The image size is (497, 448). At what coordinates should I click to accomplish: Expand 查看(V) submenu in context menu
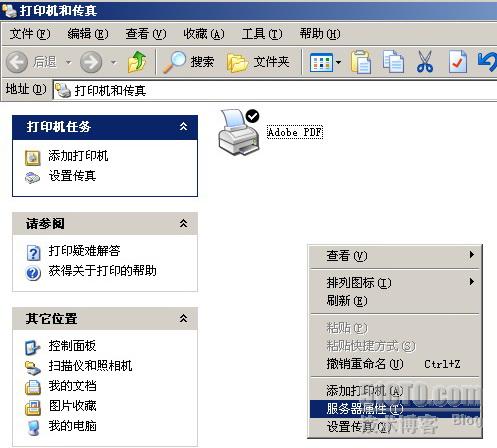(395, 256)
